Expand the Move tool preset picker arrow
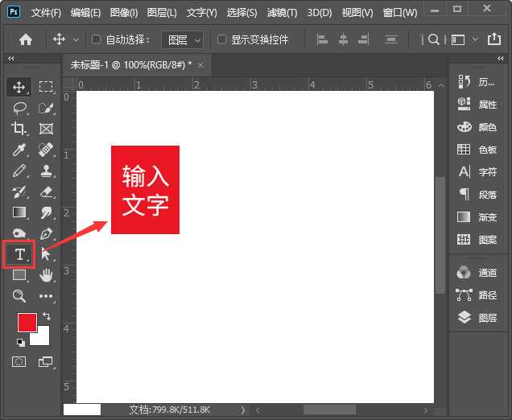 tap(76, 39)
